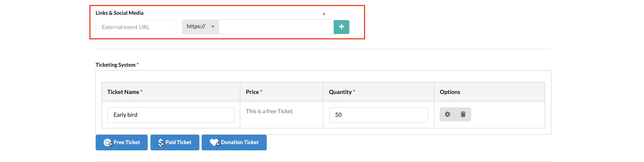Click the smiley icon on Free Ticket
This screenshot has width=644, height=162.
[x=108, y=142]
